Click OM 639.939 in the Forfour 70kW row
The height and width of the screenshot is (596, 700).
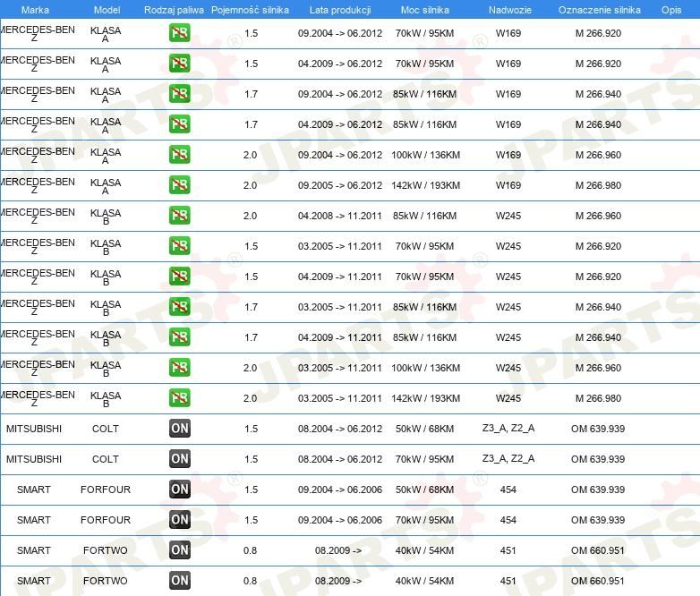click(x=598, y=520)
